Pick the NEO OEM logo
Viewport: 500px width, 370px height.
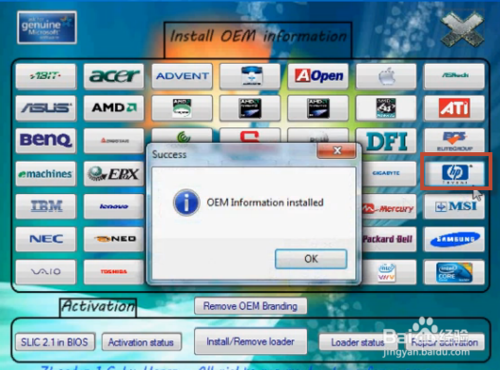pyautogui.click(x=114, y=239)
